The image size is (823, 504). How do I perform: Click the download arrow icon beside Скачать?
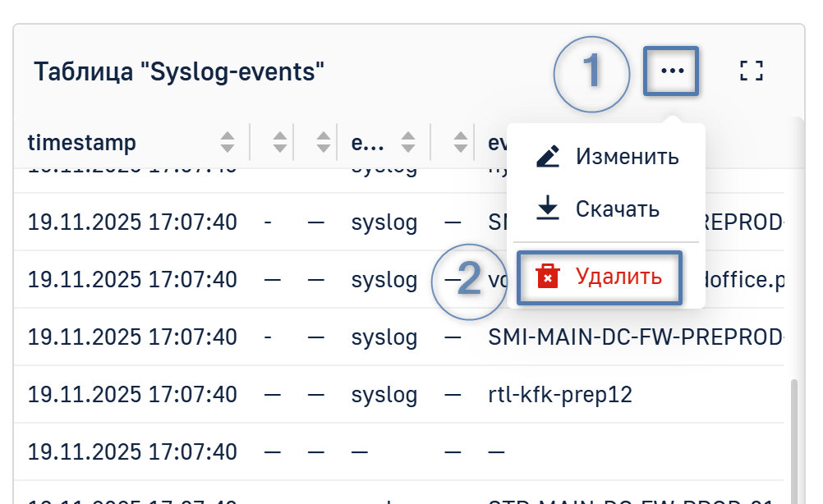(x=547, y=208)
